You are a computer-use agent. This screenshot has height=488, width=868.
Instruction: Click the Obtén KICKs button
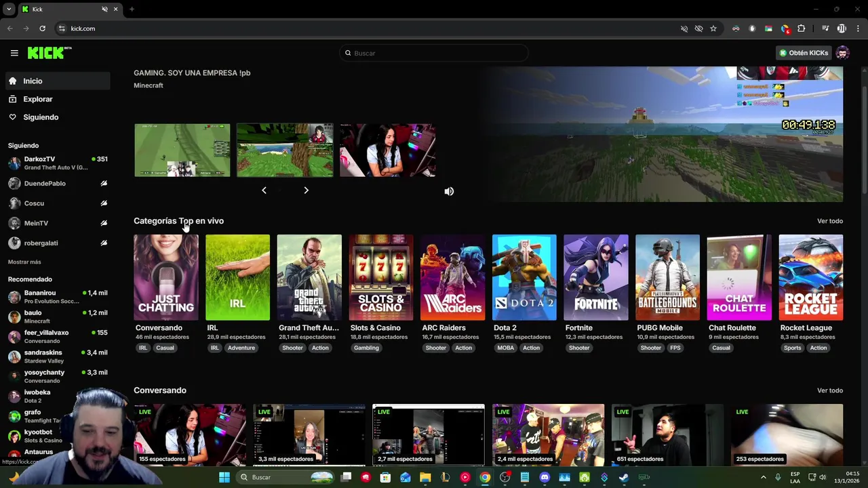click(804, 53)
